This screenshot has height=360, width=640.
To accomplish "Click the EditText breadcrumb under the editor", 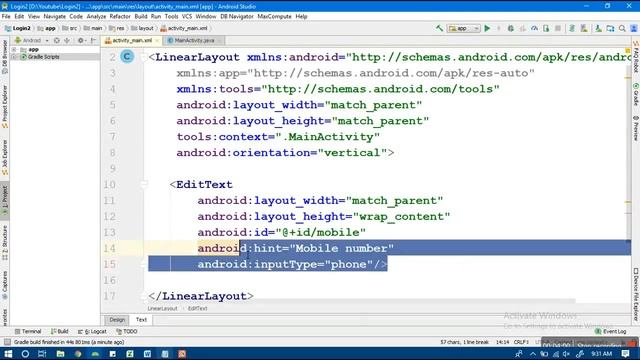I will coord(198,309).
